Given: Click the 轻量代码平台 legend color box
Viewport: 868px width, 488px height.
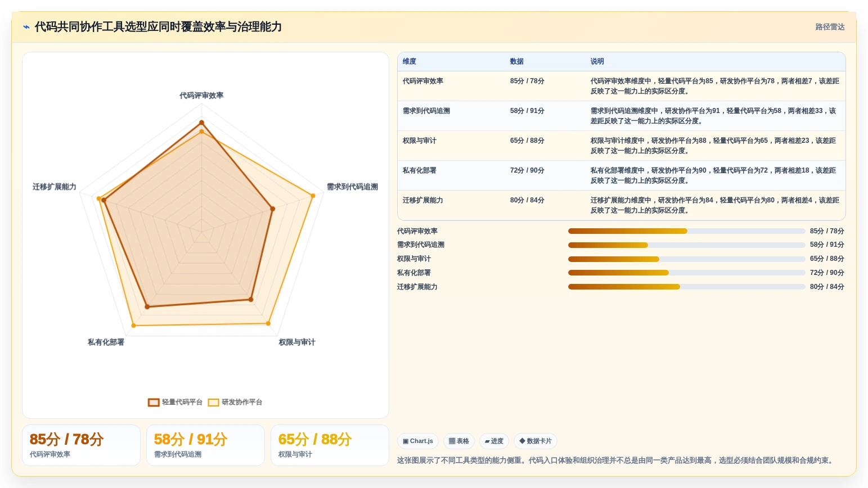Looking at the screenshot, I should click(x=154, y=403).
